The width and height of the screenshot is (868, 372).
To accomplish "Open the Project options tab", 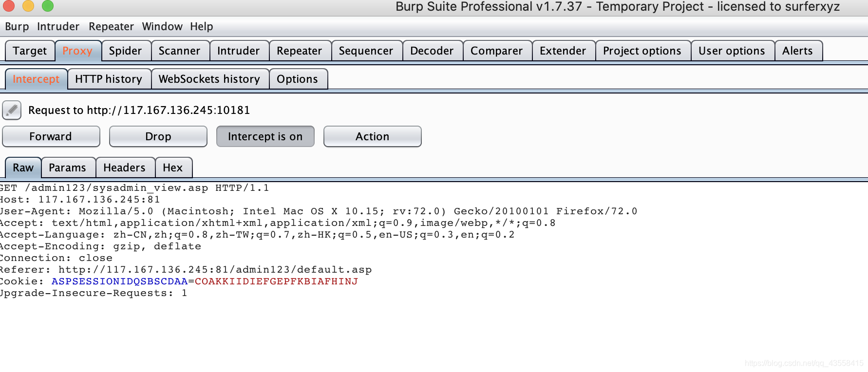I will pos(642,51).
